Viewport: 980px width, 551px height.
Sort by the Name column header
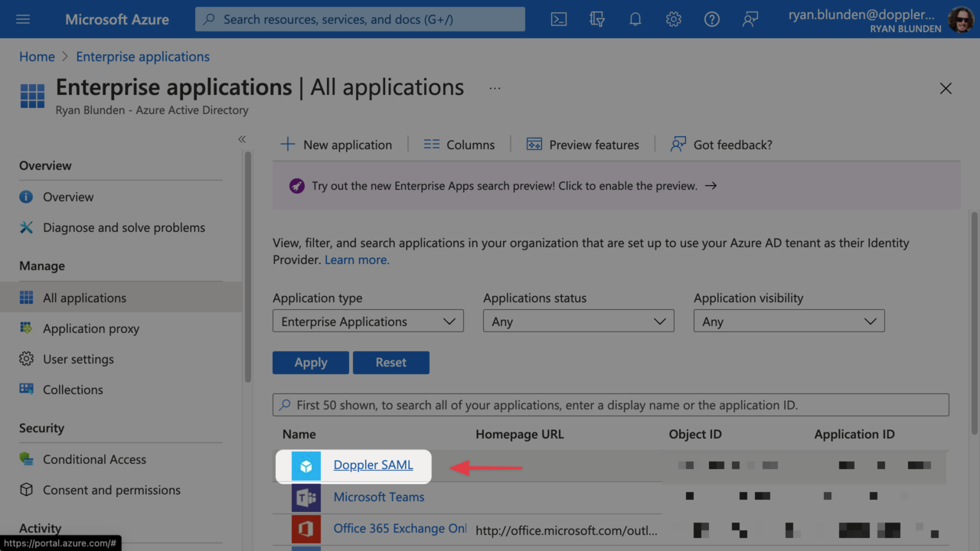(x=299, y=434)
